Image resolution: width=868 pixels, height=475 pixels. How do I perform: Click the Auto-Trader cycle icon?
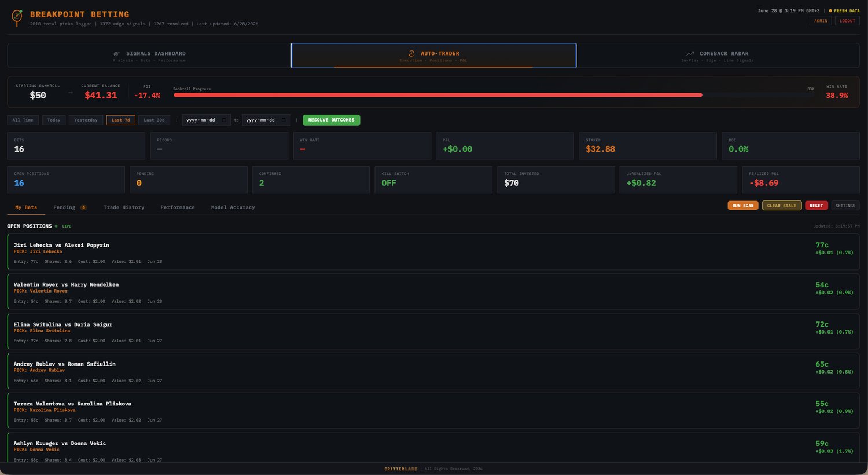click(411, 53)
